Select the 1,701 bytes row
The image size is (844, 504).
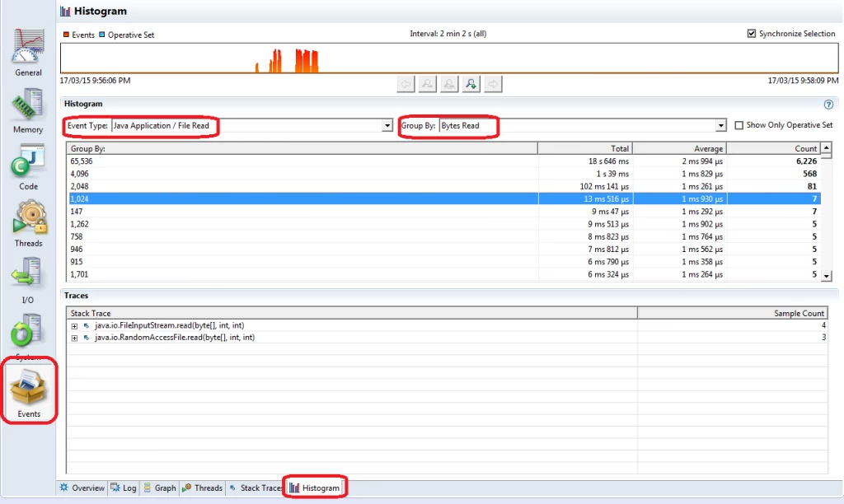pos(444,274)
